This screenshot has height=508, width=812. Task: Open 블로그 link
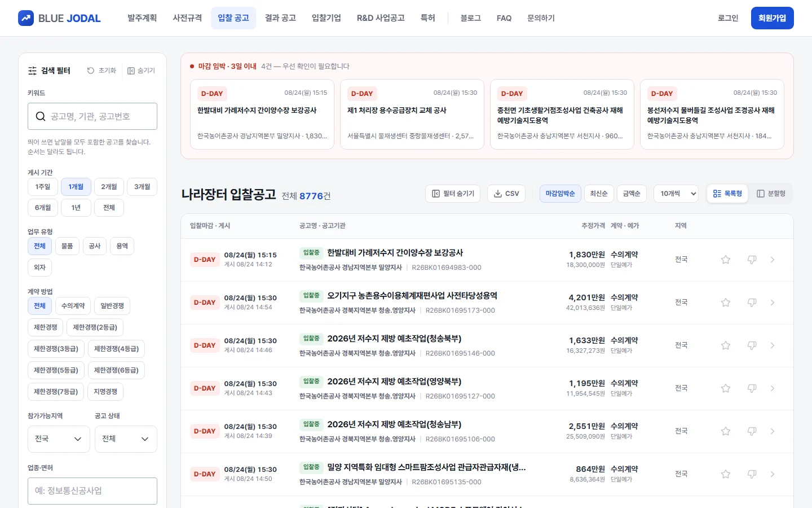(471, 18)
